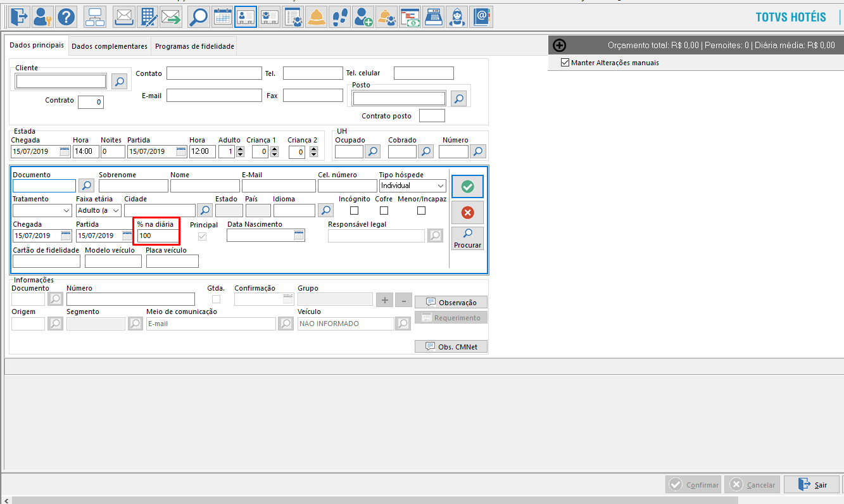
Task: Click the lookup icon next to Cobrado
Action: click(x=426, y=151)
